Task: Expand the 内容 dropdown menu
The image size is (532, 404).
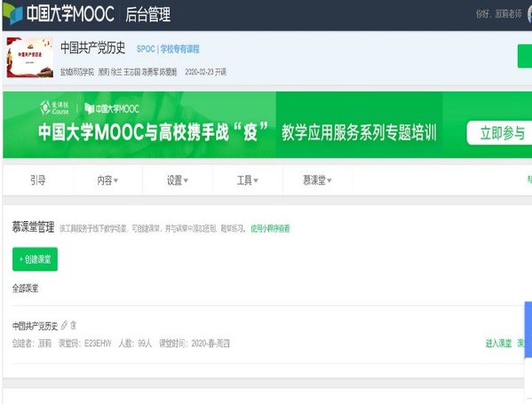Action: point(107,180)
